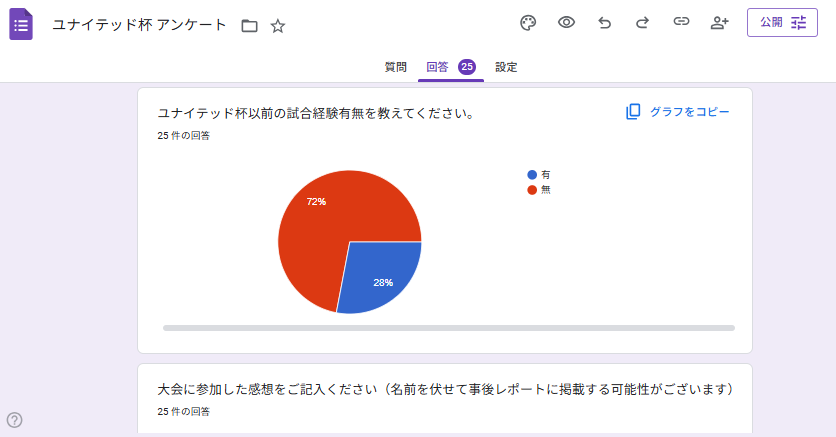Click the 72% label on the pie chart
The width and height of the screenshot is (836, 437).
[x=316, y=201]
